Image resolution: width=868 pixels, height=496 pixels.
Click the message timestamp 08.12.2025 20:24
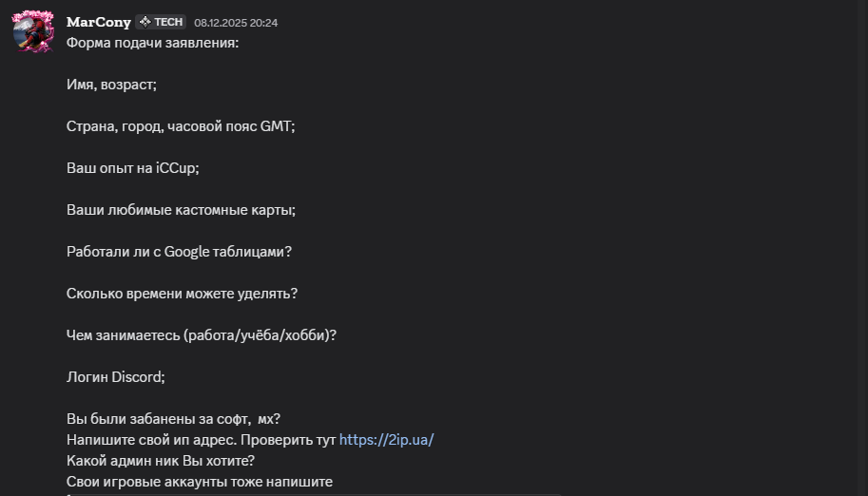point(236,23)
